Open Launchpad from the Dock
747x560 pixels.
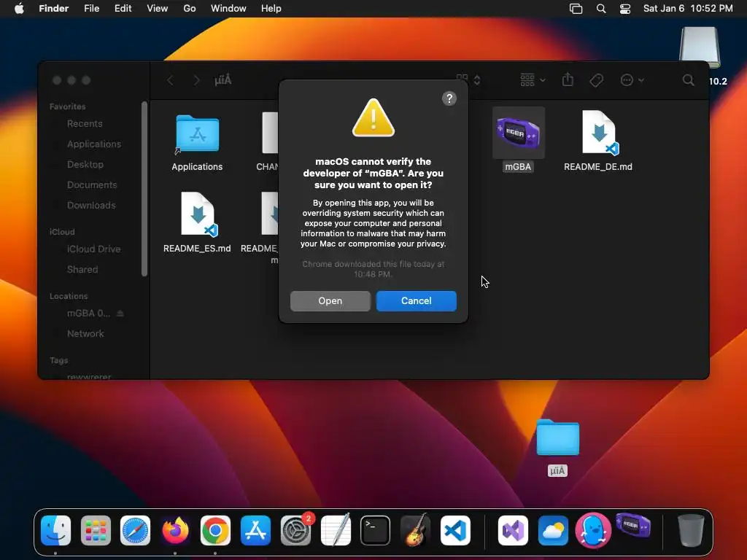(x=96, y=531)
